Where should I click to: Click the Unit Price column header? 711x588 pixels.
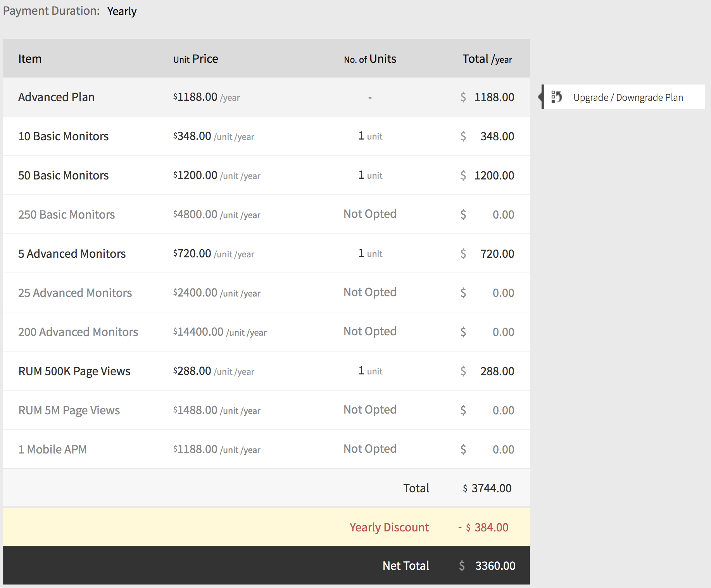pos(195,59)
